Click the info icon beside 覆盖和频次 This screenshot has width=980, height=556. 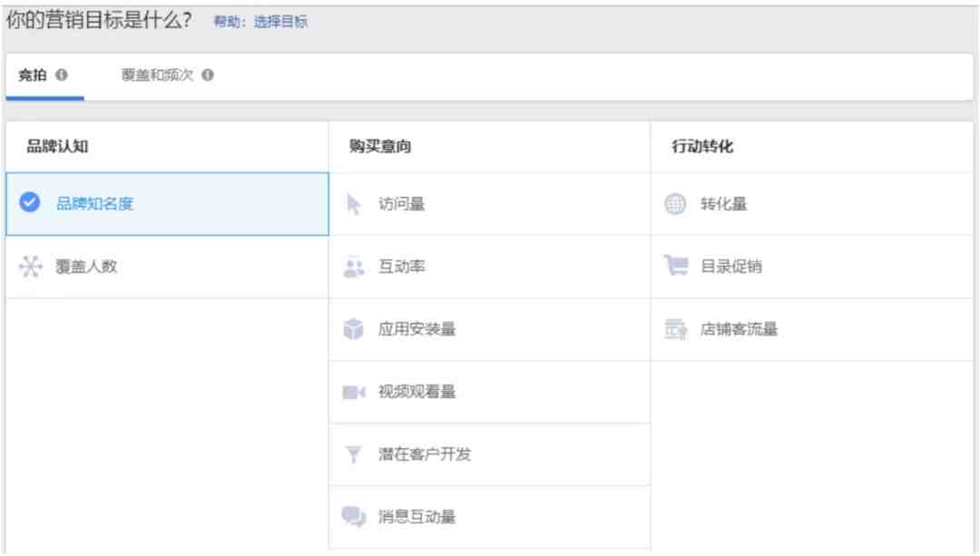[208, 75]
